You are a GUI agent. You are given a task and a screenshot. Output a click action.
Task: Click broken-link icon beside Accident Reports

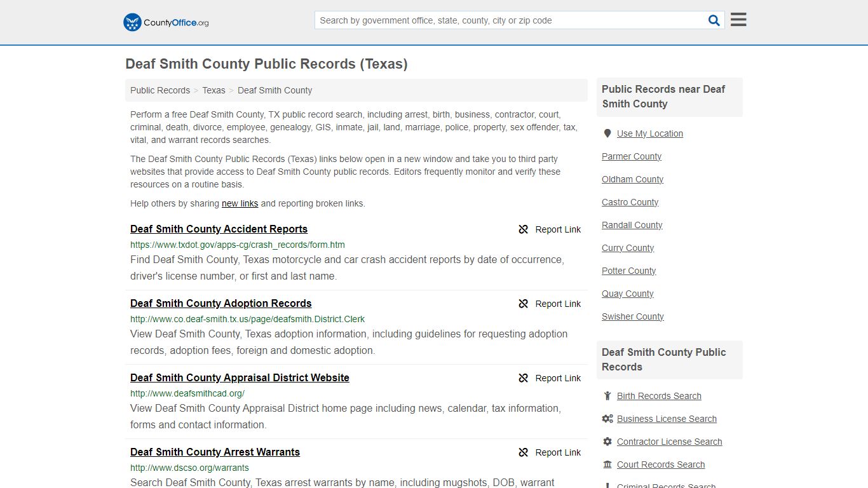point(524,229)
